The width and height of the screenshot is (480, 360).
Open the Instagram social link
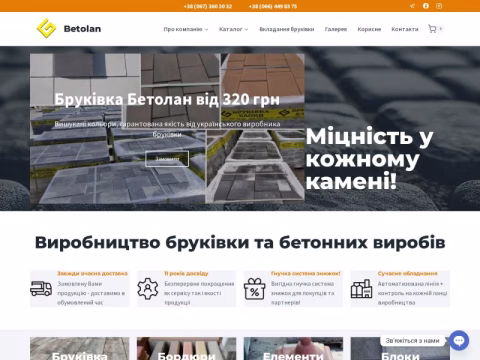[439, 6]
